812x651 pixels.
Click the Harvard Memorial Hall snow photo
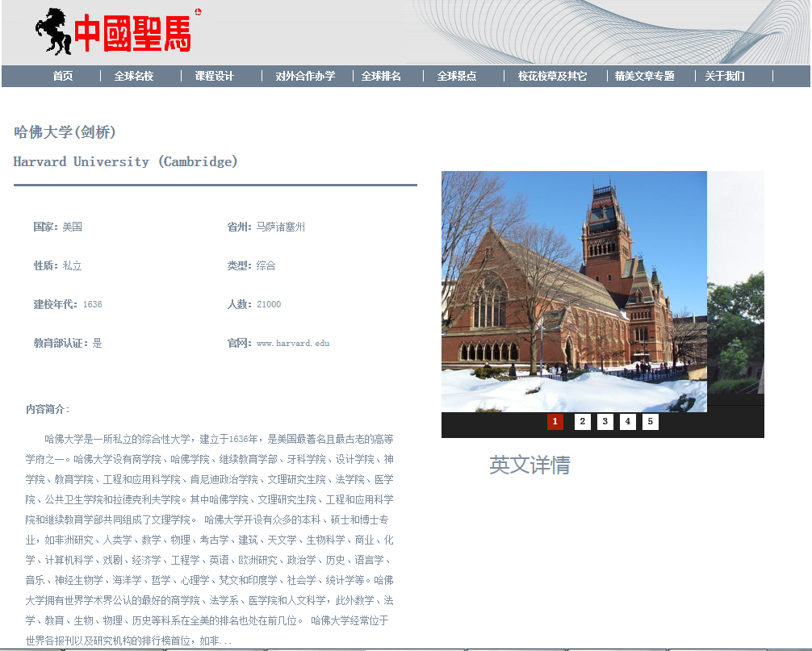click(574, 291)
